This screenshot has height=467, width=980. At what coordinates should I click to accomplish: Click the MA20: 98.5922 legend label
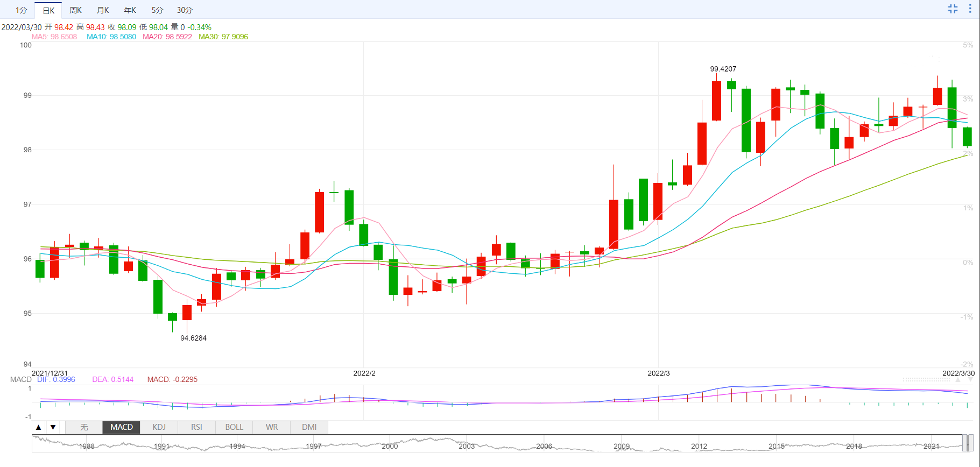(x=167, y=37)
